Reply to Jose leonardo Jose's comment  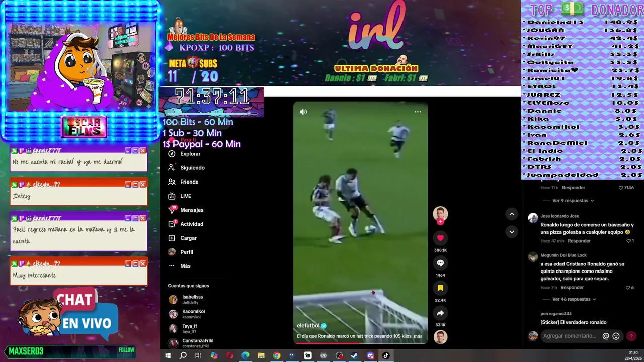coord(579,241)
